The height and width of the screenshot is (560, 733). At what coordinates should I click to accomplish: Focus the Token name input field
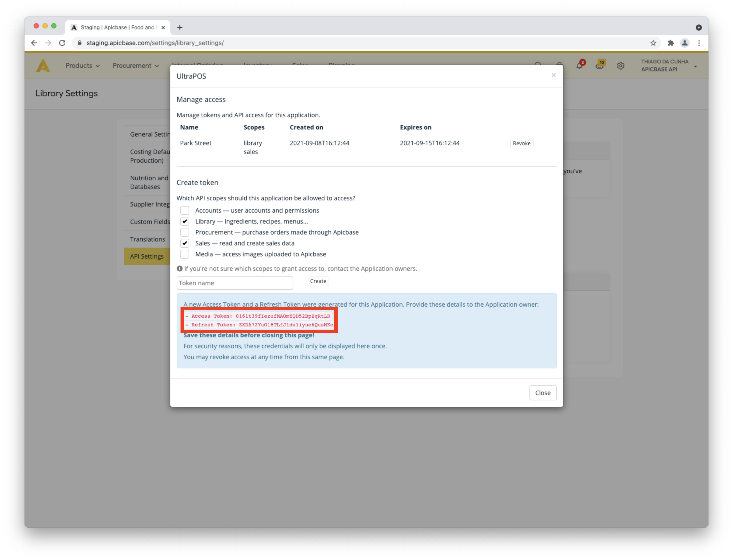(x=235, y=283)
